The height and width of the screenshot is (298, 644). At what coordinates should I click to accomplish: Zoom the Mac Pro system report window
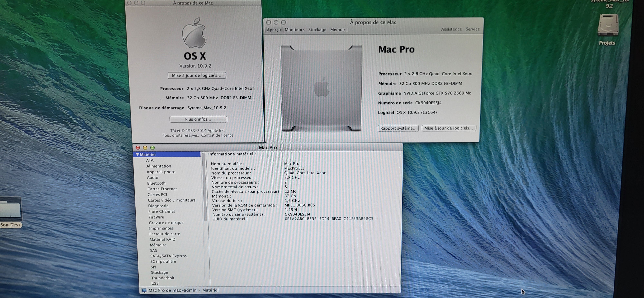pos(152,148)
